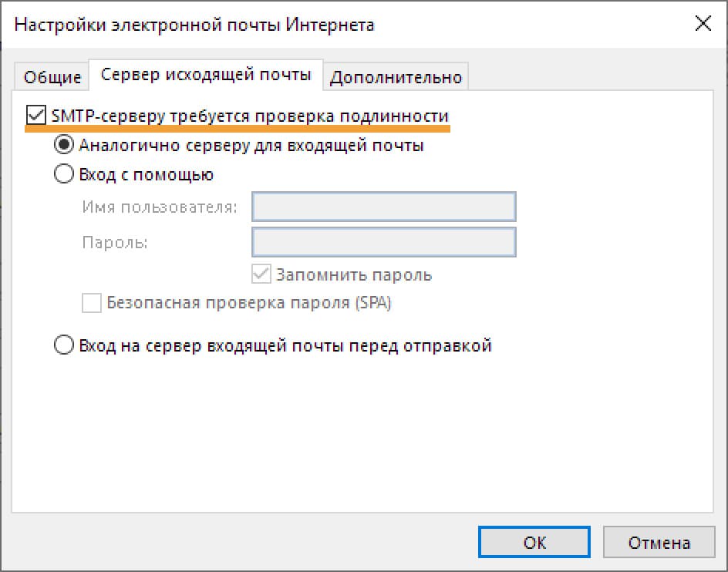Select the Сервер исходящей почты tab
The width and height of the screenshot is (728, 572).
(206, 75)
